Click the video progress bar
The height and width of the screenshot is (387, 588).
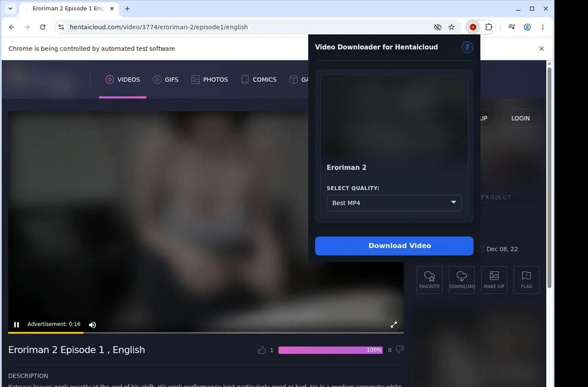[206, 333]
